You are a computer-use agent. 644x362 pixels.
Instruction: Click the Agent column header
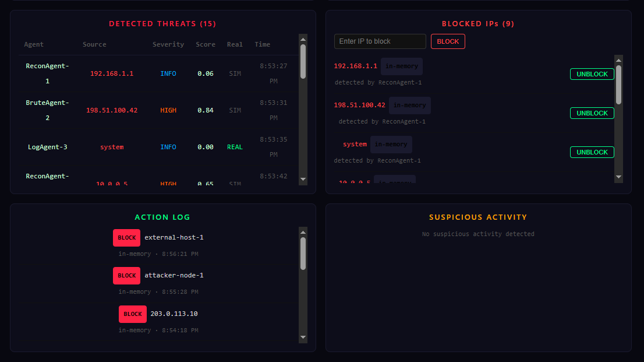34,44
